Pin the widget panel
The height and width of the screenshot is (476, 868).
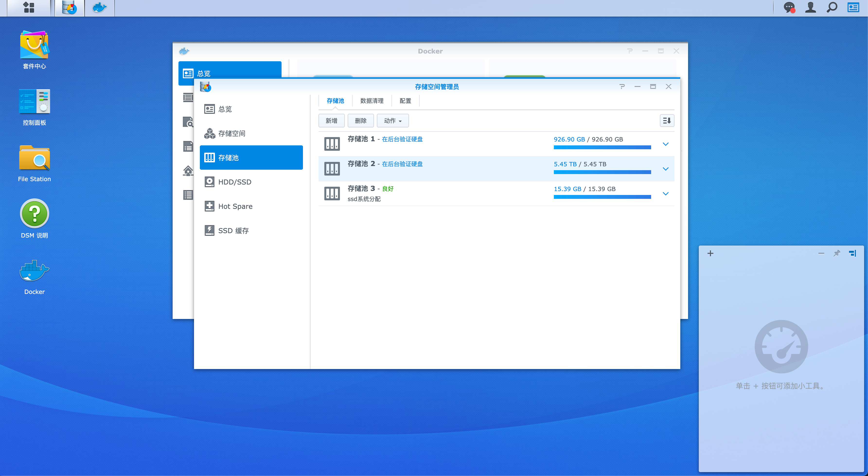(x=837, y=253)
